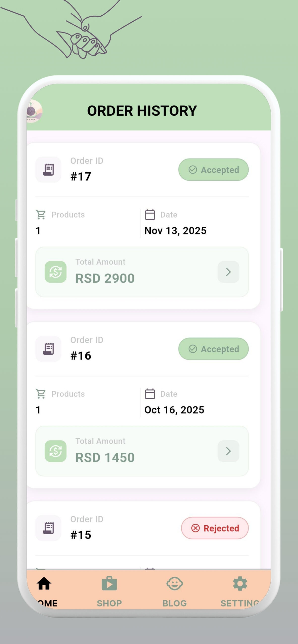
Task: Tap shopping cart icon in order #17
Action: click(x=41, y=215)
